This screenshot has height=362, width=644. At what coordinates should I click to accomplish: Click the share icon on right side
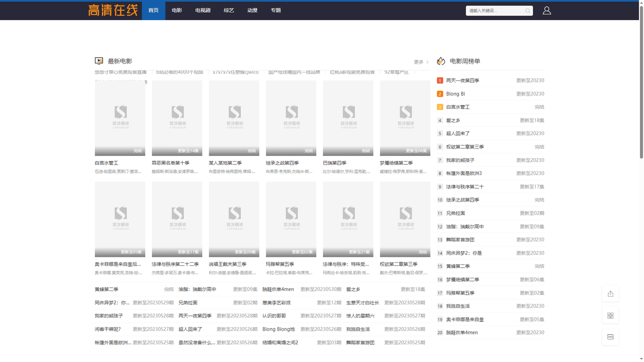[610, 294]
